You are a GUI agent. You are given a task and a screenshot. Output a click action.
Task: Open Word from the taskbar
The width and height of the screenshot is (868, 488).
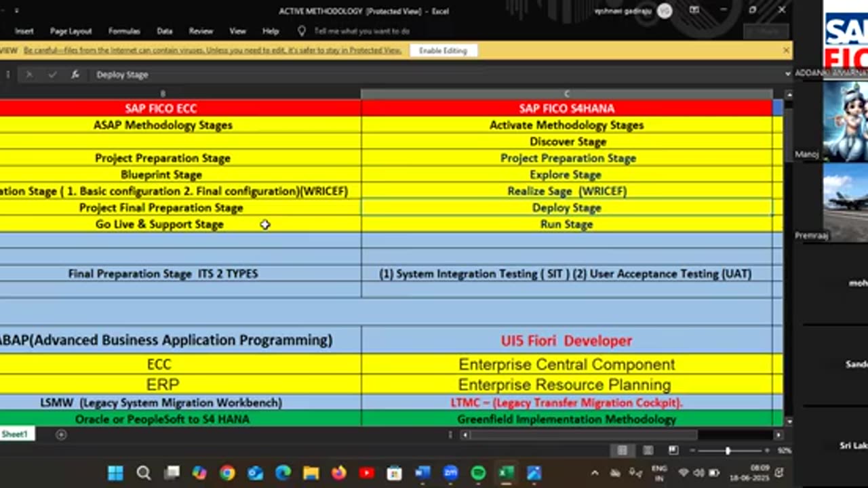click(422, 472)
